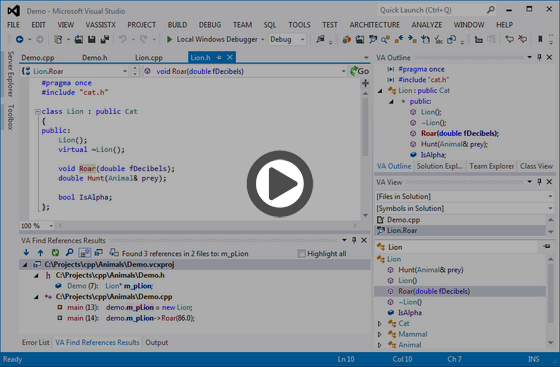Switch to Team Explorer tab
This screenshot has width=560, height=367.
491,166
